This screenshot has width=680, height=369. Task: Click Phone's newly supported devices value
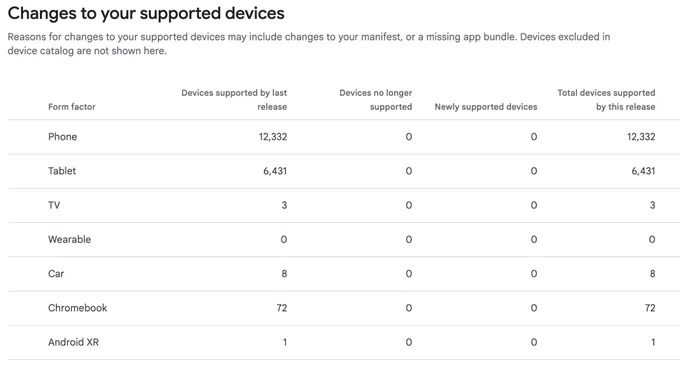[534, 137]
